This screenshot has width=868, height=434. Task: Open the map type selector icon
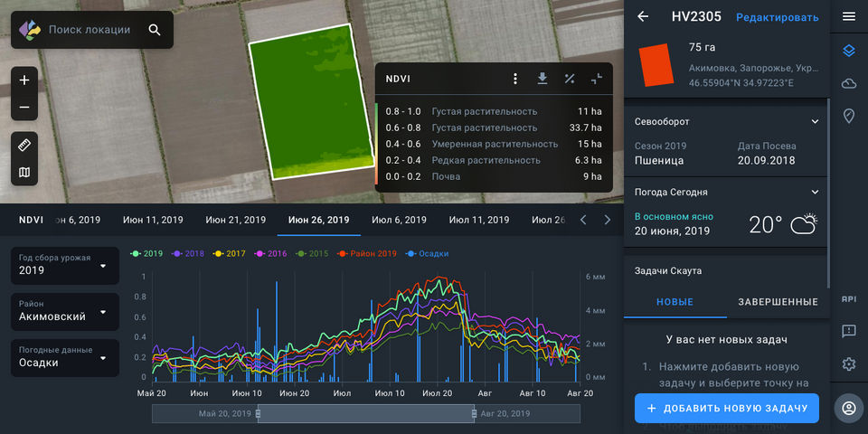click(24, 173)
